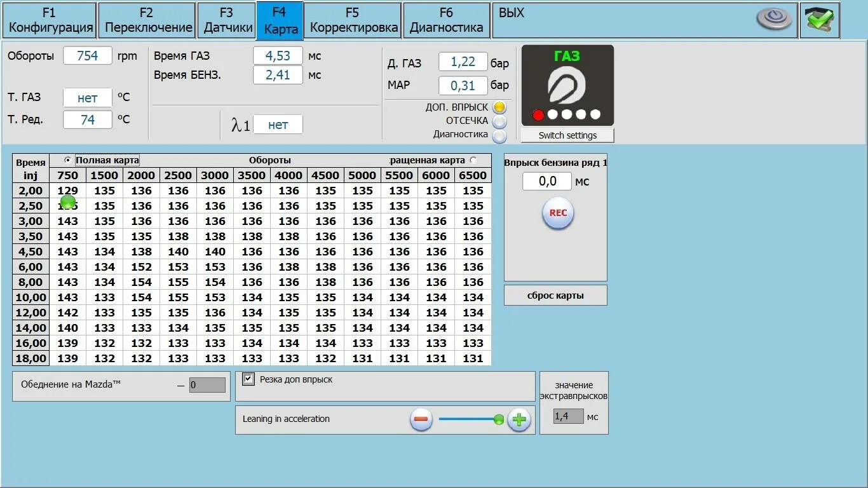Click the 3000 rpm column header
This screenshot has height=488, width=868.
point(215,175)
